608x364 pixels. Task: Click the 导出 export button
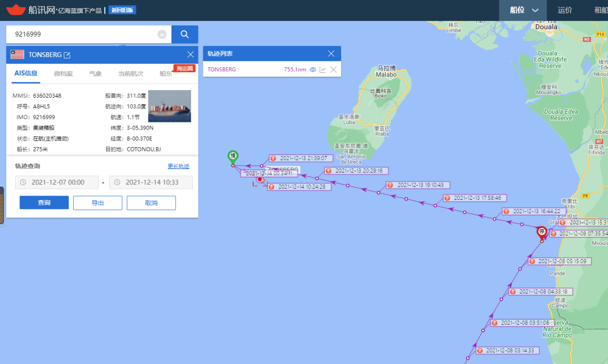tap(97, 203)
